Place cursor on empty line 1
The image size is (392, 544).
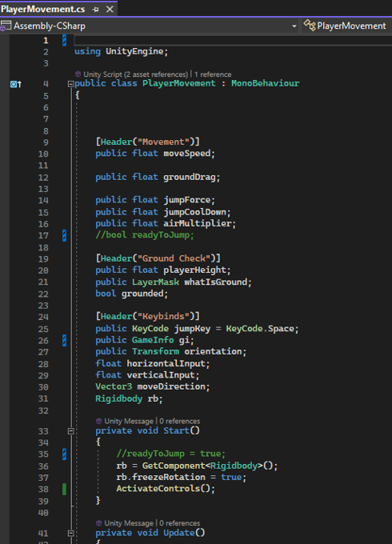233,40
